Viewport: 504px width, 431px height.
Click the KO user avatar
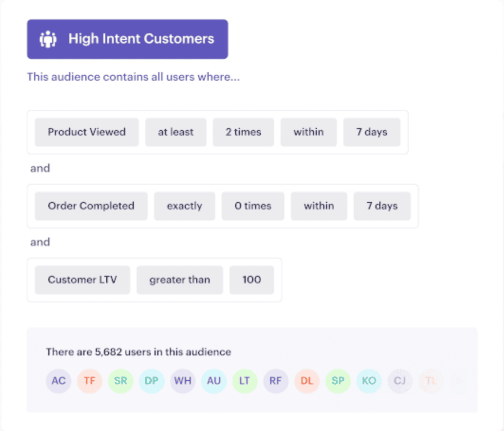(x=369, y=381)
